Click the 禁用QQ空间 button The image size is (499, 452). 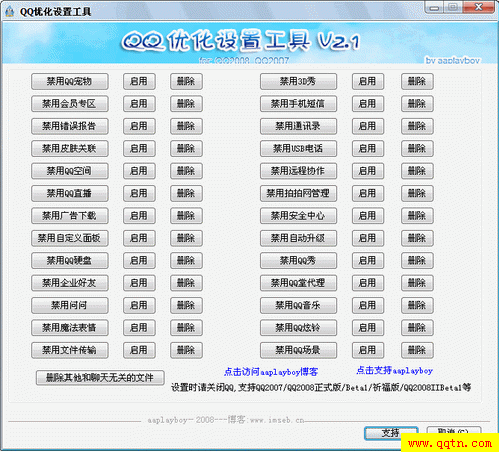[x=70, y=171]
